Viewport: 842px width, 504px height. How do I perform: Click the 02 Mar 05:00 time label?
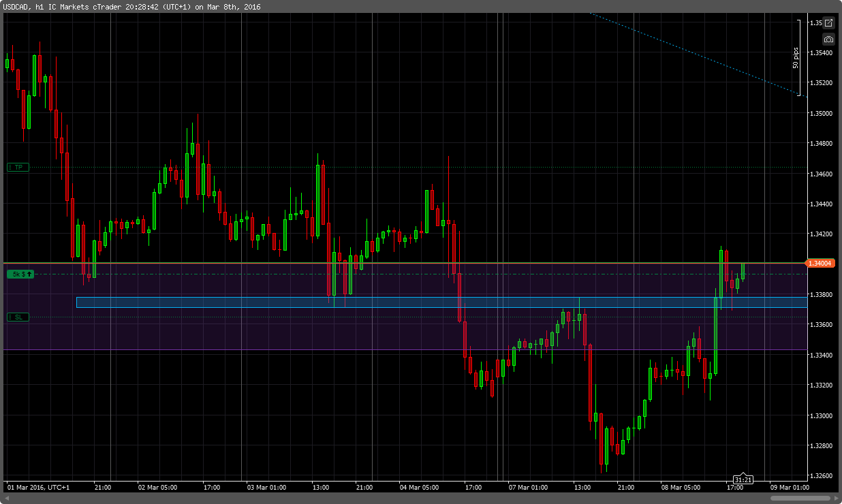click(x=159, y=488)
